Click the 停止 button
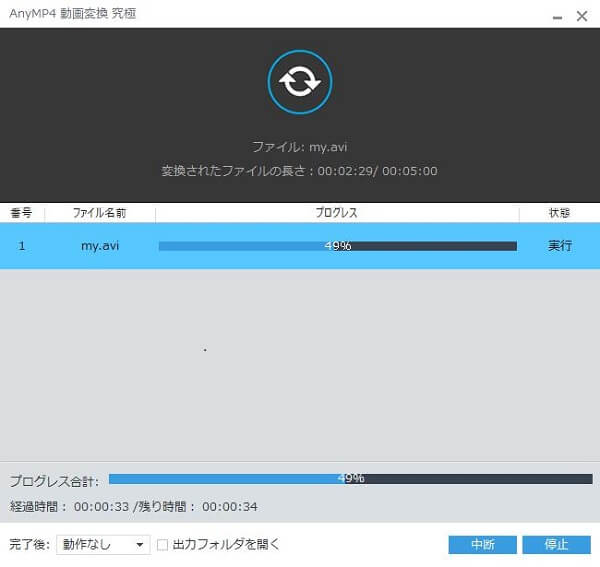Screen dimensions: 600x567 coord(557,544)
